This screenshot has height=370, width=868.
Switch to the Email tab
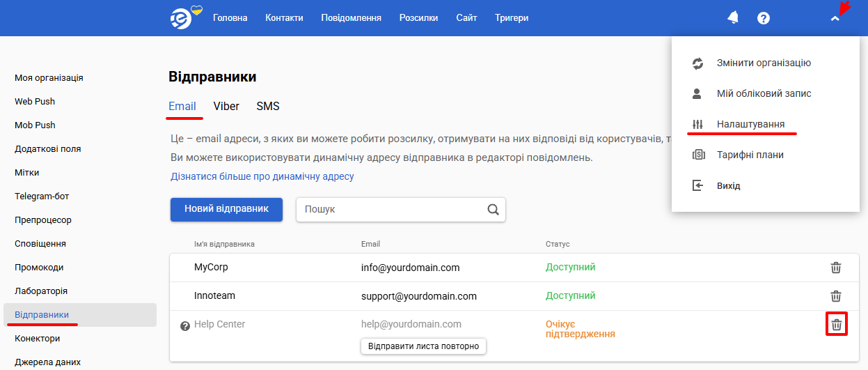click(x=182, y=107)
